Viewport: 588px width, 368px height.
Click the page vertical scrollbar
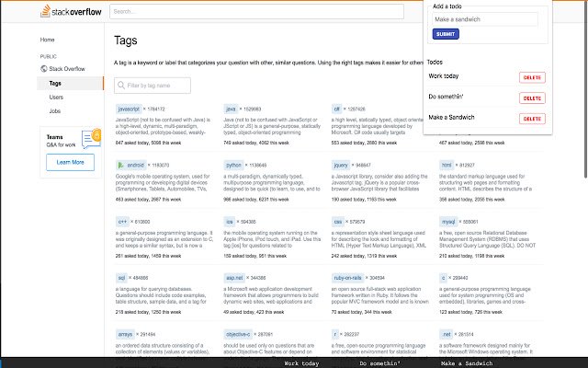click(x=586, y=90)
